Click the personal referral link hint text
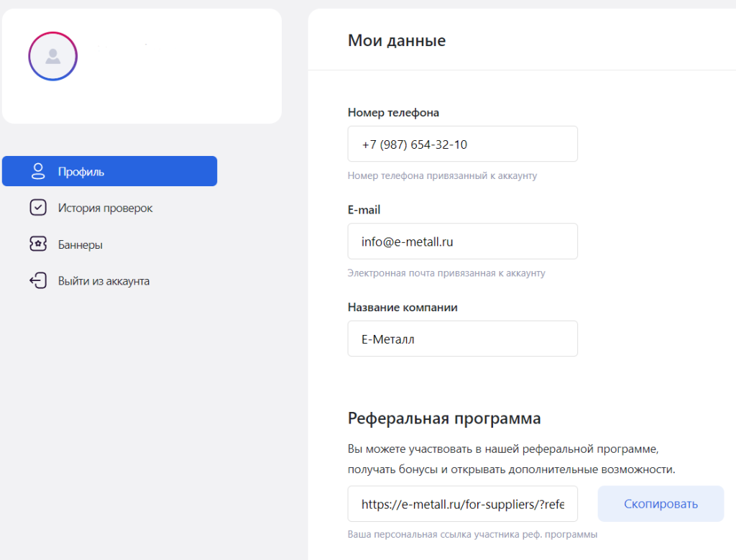The height and width of the screenshot is (560, 736). point(472,534)
